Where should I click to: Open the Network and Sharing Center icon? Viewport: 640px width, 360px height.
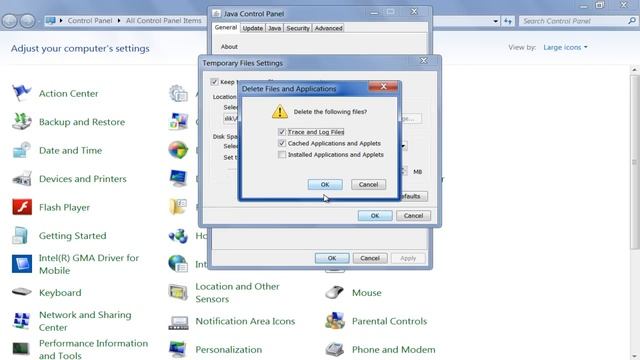tap(21, 321)
